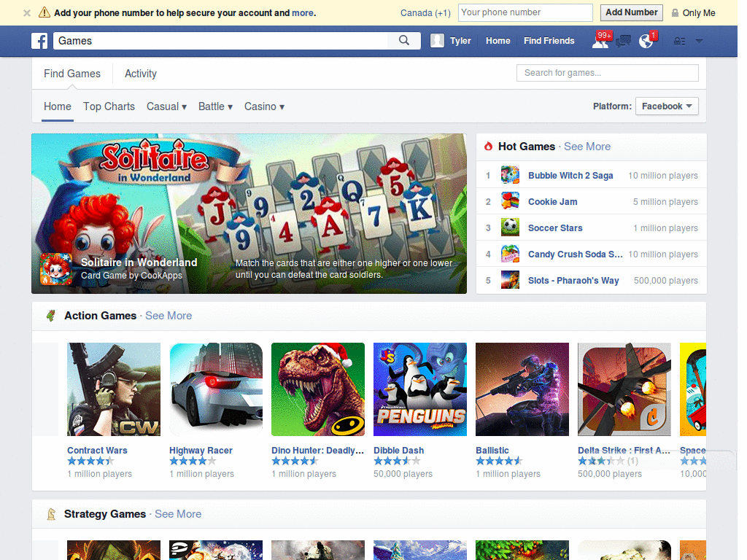Viewport: 747px width, 560px height.
Task: Expand the Casino category dropdown
Action: tap(264, 106)
